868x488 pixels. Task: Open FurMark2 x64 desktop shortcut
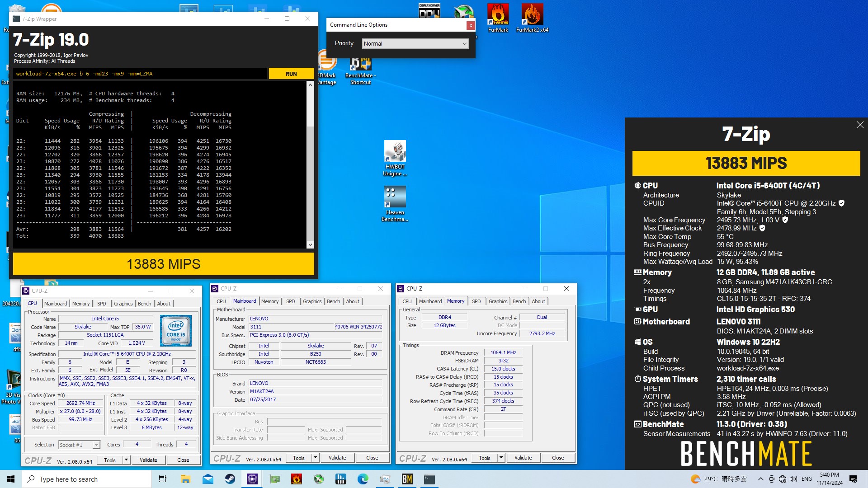[x=532, y=18]
